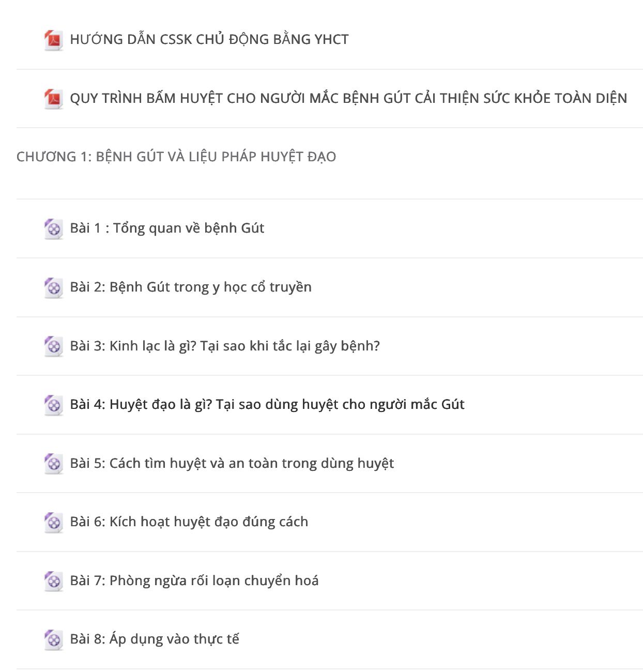
Task: Open lesson Bệnh Gút trong y học cổ truyền
Action: pyautogui.click(x=191, y=287)
